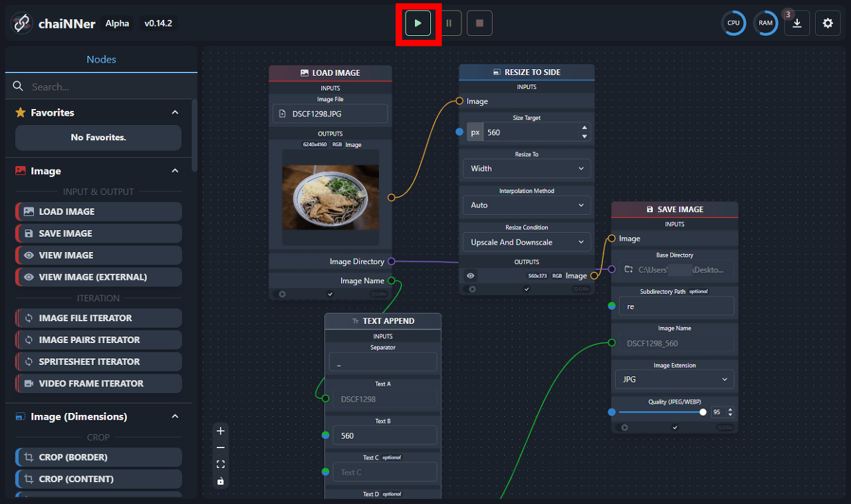The height and width of the screenshot is (504, 851).
Task: Click the Text C input field
Action: [x=385, y=472]
